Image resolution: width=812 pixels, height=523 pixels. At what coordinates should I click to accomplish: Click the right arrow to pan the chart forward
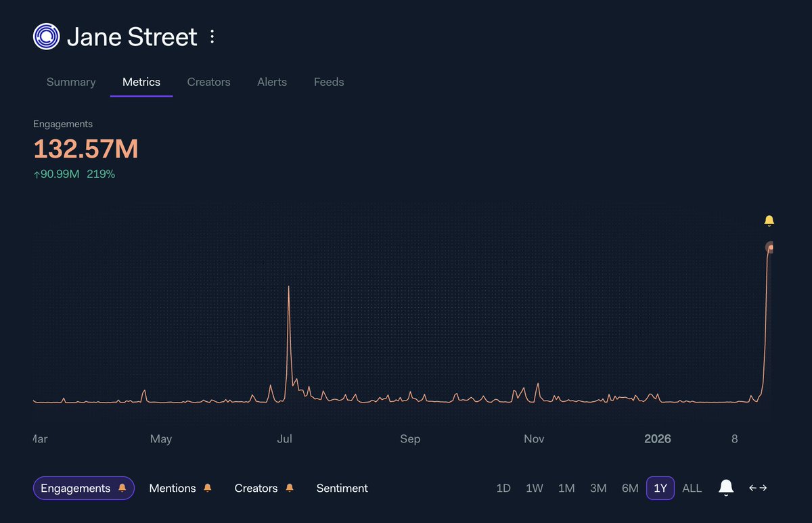[764, 488]
